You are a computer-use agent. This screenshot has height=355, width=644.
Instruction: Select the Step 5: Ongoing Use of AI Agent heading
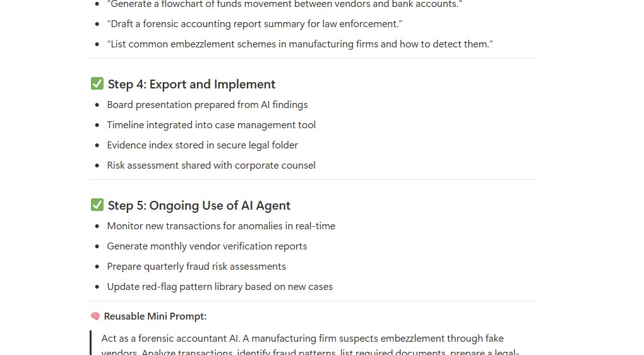(199, 205)
